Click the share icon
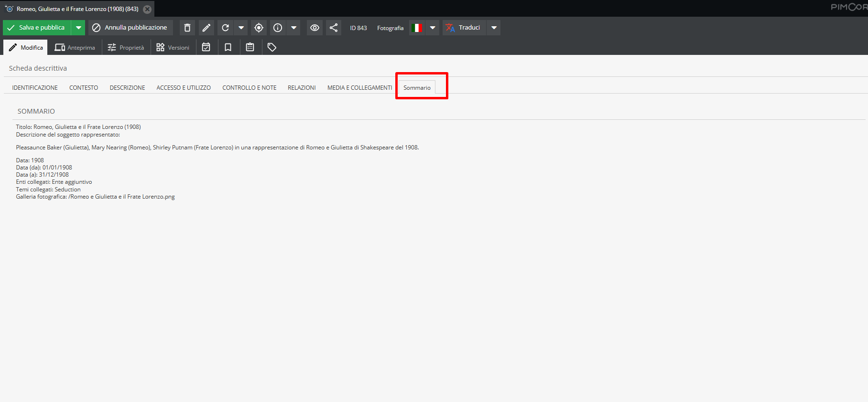The height and width of the screenshot is (402, 868). (x=334, y=28)
